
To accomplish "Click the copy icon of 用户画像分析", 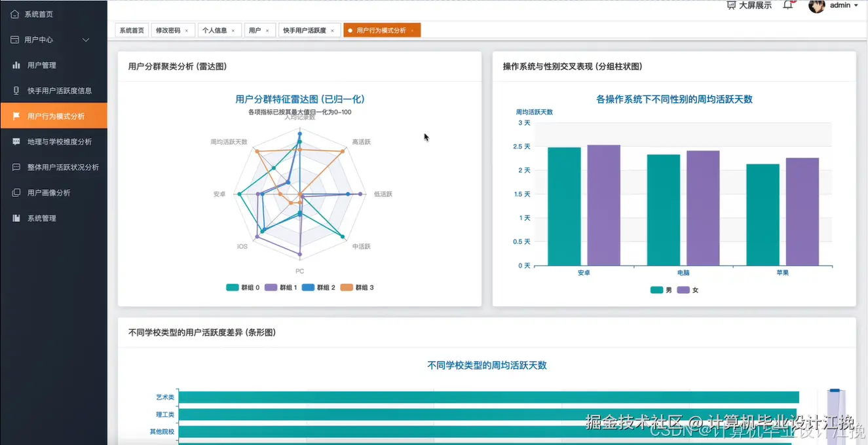I will (16, 192).
